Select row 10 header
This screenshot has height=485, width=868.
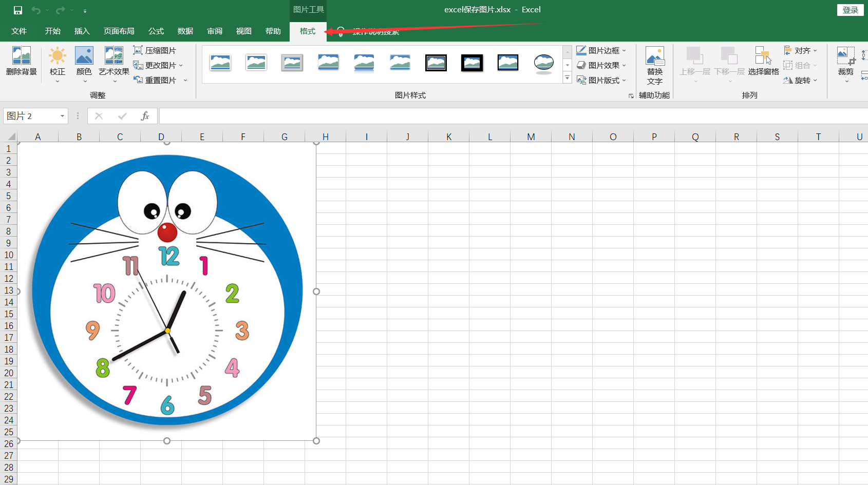click(x=9, y=255)
